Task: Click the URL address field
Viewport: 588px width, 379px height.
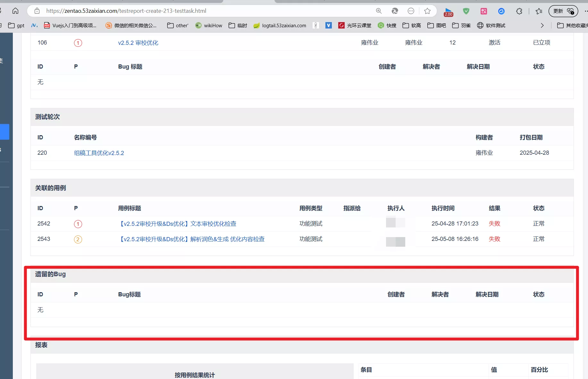Action: coord(208,11)
